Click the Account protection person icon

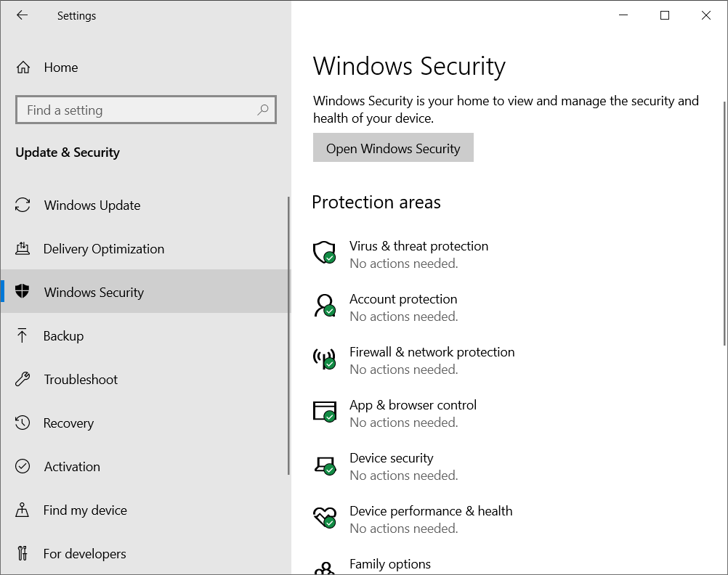324,306
